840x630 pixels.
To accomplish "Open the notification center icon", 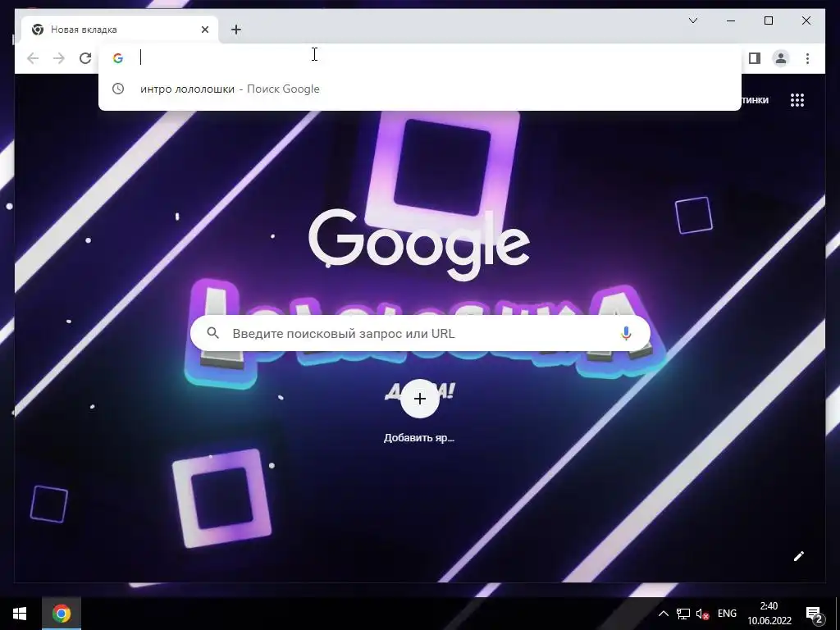I will [x=815, y=614].
